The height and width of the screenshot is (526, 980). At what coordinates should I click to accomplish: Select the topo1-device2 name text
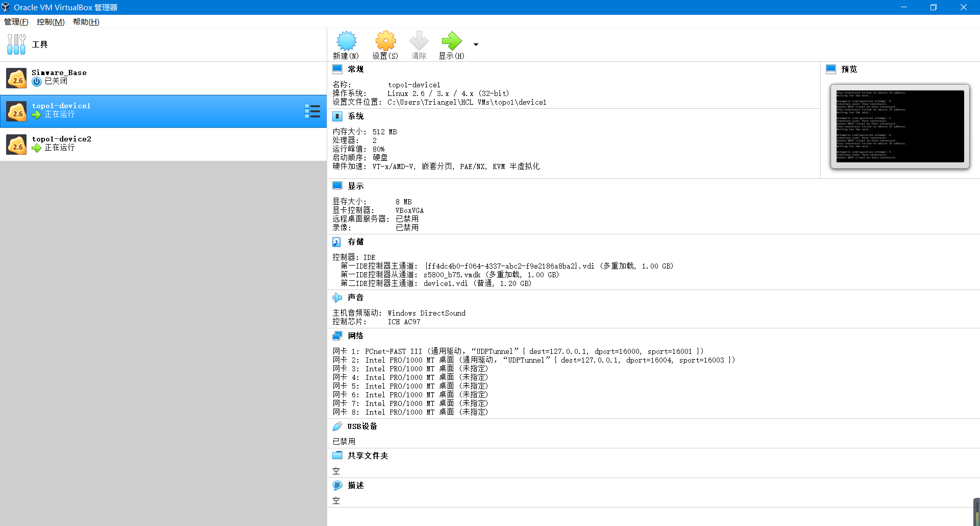point(62,139)
